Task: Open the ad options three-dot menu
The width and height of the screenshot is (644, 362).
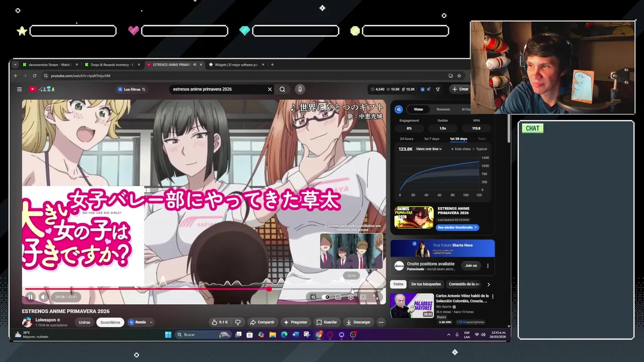Action: click(x=488, y=266)
